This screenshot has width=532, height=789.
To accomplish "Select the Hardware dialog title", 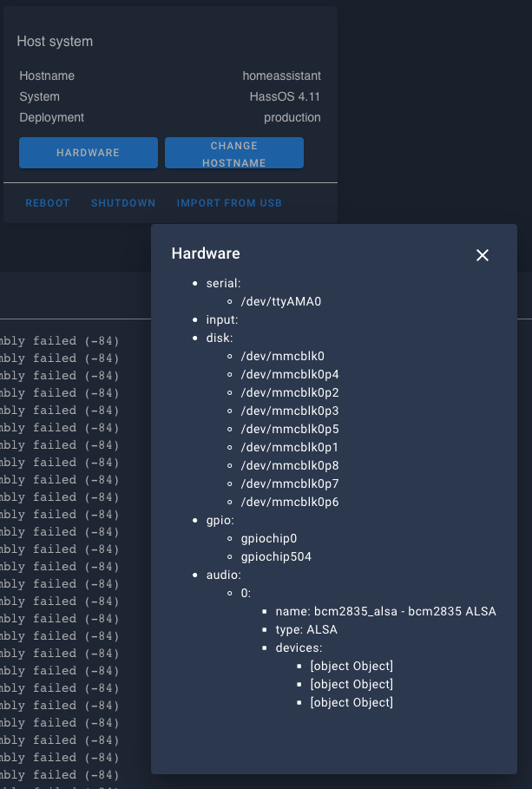I will (206, 253).
